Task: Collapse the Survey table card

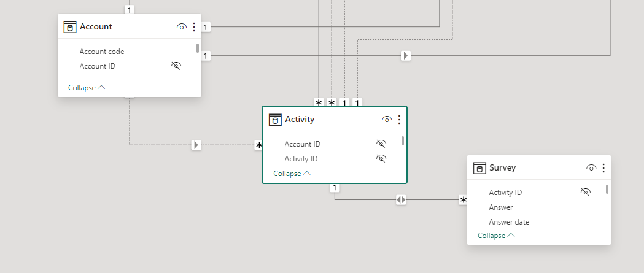Action: [496, 235]
